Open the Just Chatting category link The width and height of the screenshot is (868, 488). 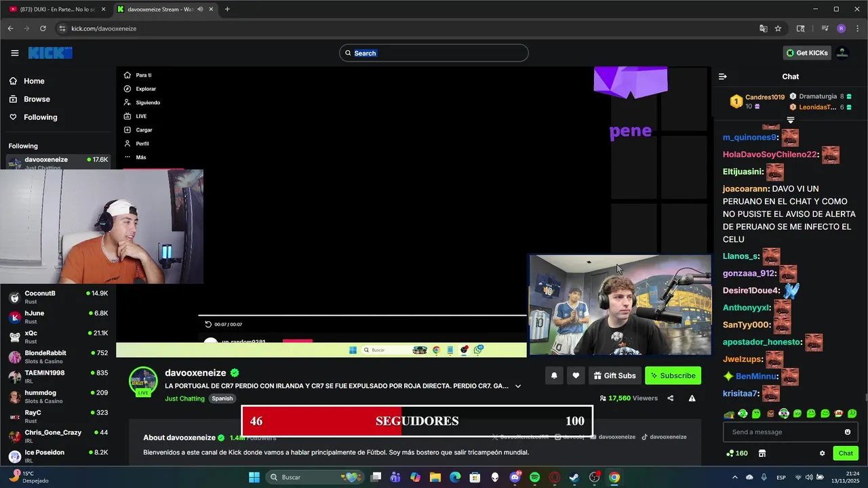[x=184, y=399]
